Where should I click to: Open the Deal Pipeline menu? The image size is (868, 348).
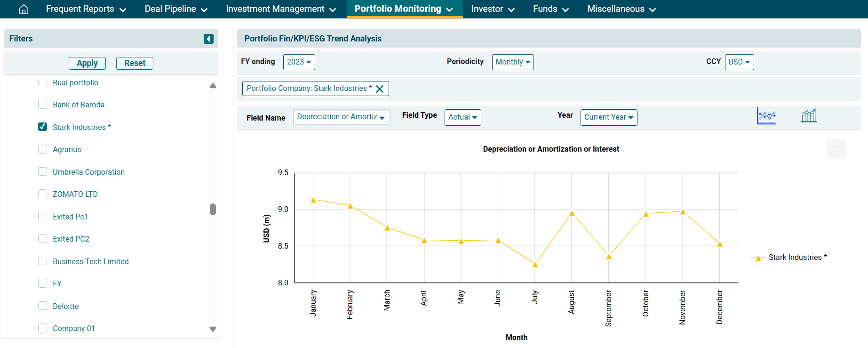pyautogui.click(x=176, y=9)
